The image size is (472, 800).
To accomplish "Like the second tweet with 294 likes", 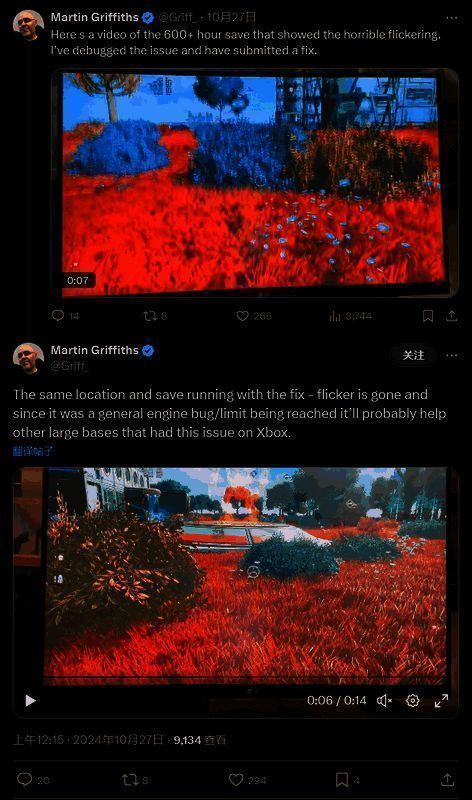I will coord(236,780).
